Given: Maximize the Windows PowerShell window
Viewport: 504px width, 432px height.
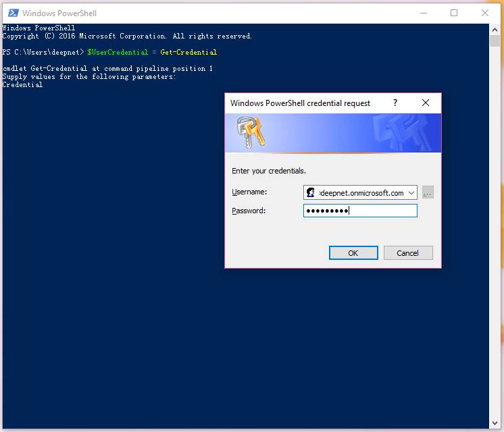Looking at the screenshot, I should [x=454, y=13].
